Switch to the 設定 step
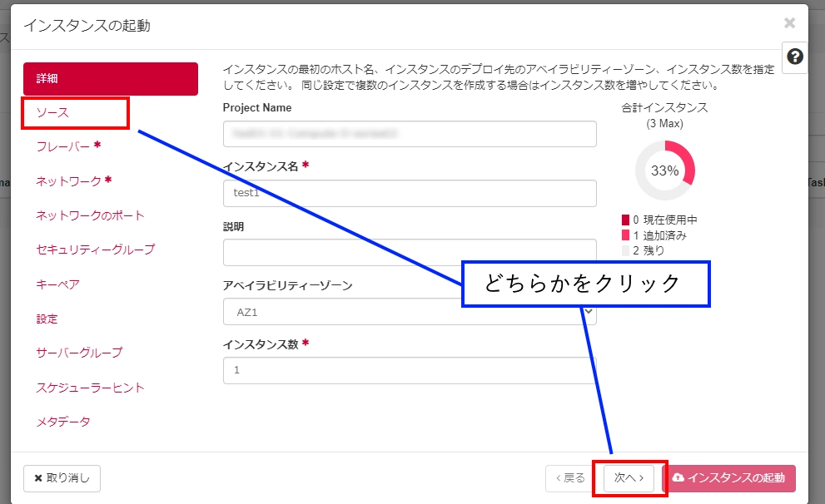Viewport: 825px width, 504px height. 47,319
